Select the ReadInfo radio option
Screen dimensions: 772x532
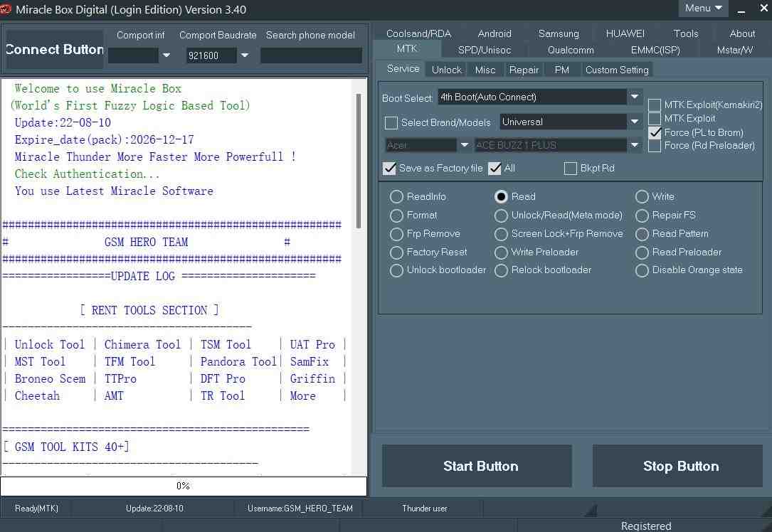[x=396, y=197]
